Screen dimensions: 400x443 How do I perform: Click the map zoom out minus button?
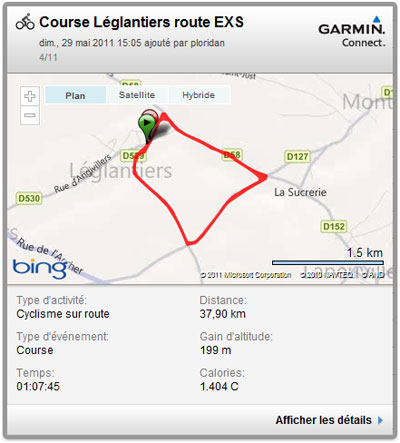tap(30, 115)
